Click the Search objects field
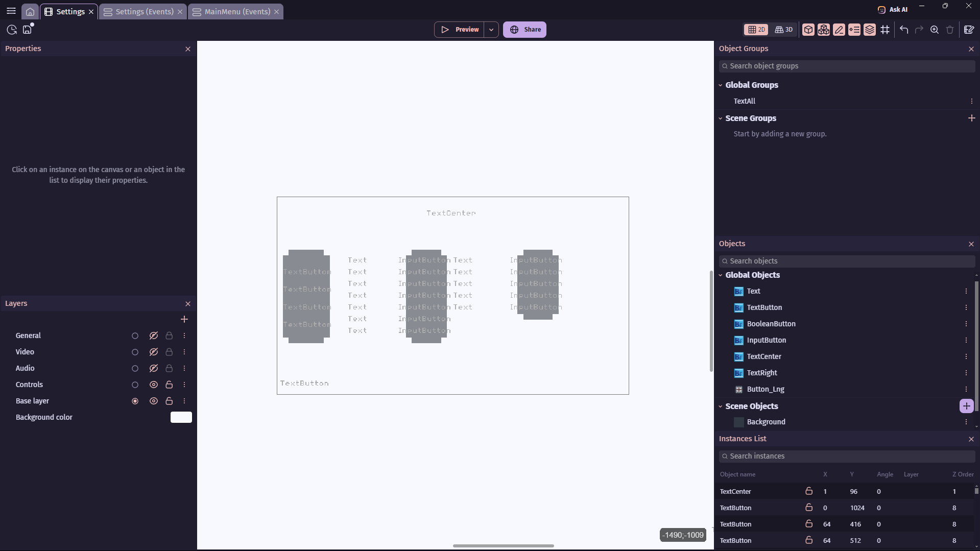The width and height of the screenshot is (980, 551). click(847, 261)
